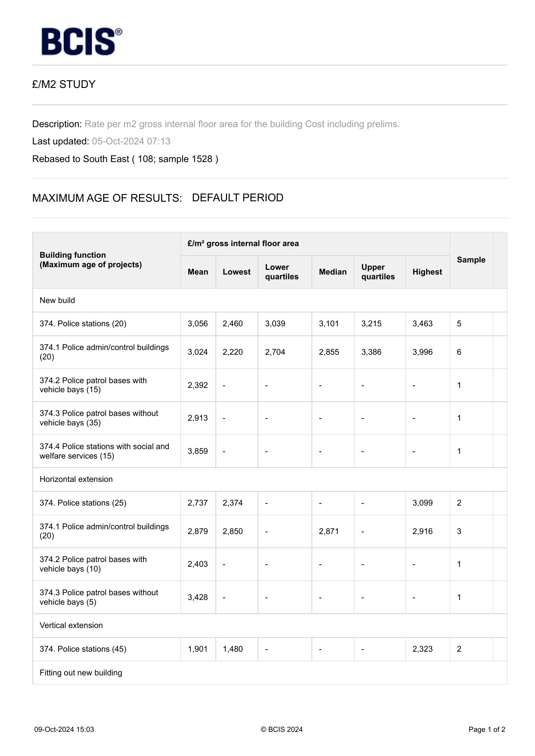Click the 05-Oct-2024 07:13 last updated date
Viewport: 535px width, 756px height.
click(131, 141)
